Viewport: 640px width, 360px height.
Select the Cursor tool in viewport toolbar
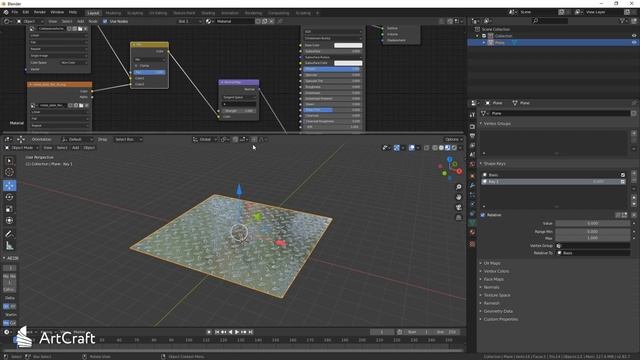(x=9, y=172)
